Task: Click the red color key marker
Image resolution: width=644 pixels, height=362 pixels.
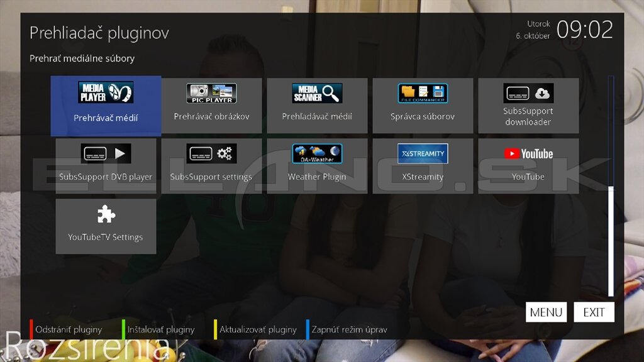Action: [x=31, y=329]
